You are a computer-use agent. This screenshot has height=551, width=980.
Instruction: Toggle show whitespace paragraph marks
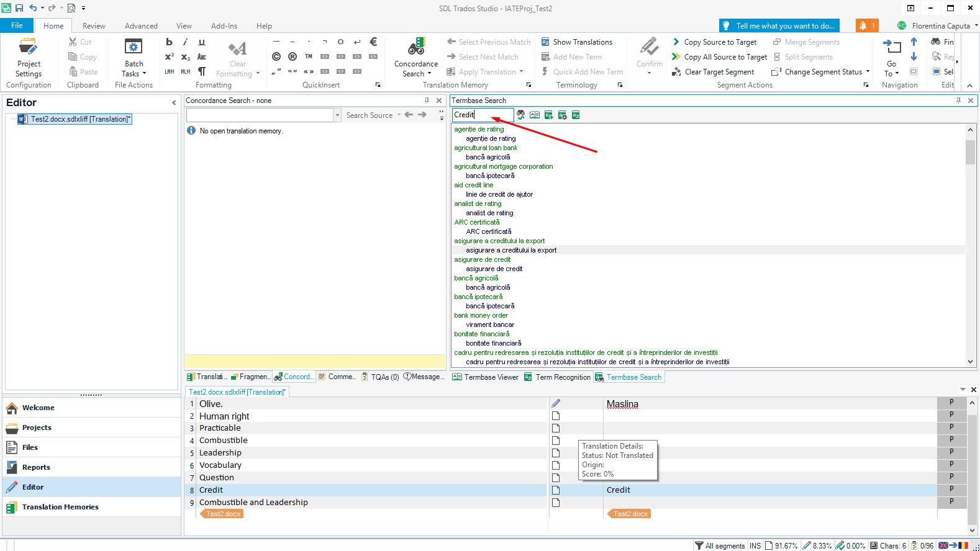(x=202, y=71)
